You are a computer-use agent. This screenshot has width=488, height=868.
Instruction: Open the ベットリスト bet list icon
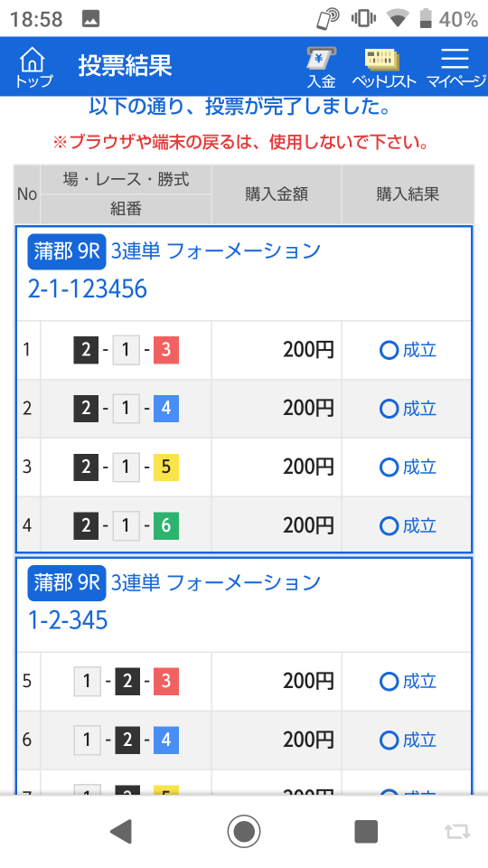tap(383, 67)
